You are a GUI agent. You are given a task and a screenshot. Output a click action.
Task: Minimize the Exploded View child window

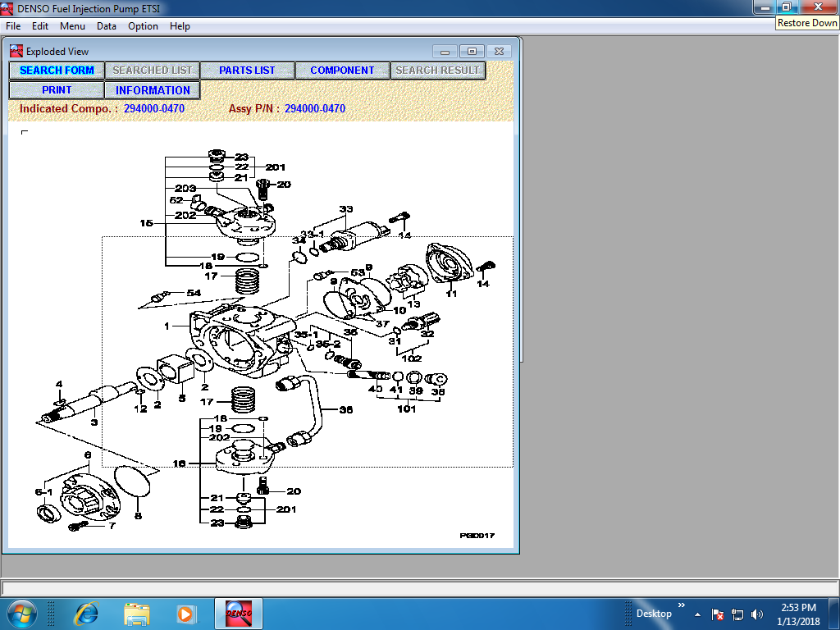(445, 52)
